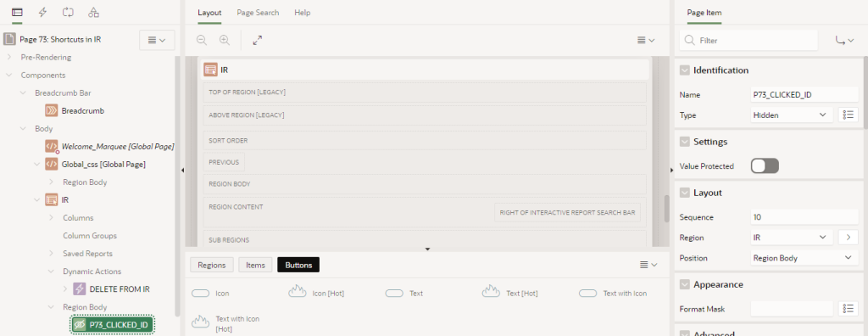
Task: Click the zoom in magnifier icon
Action: coord(224,40)
